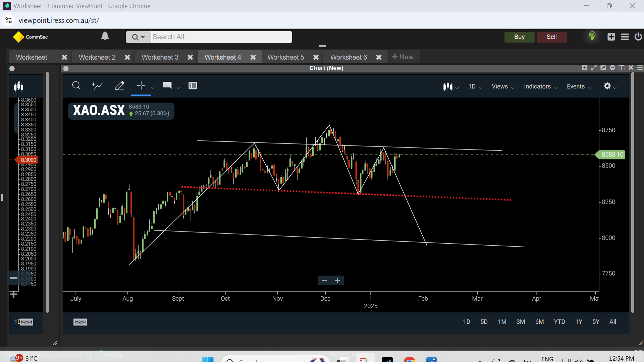The width and height of the screenshot is (644, 362).
Task: Set chart range to 5Y
Action: 596,322
